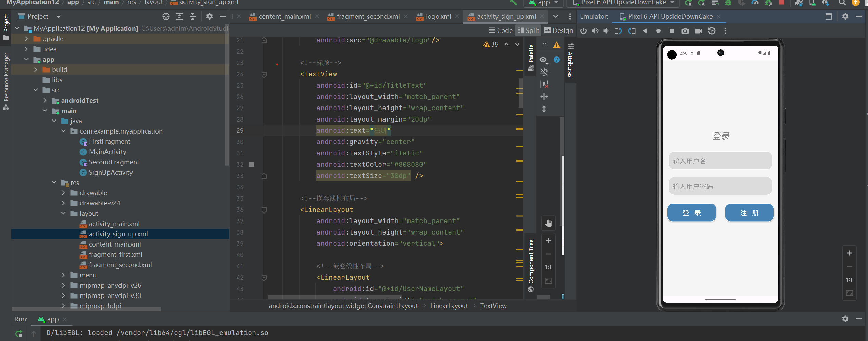This screenshot has height=341, width=868.
Task: Expand the menu folder in res
Action: pyautogui.click(x=63, y=275)
